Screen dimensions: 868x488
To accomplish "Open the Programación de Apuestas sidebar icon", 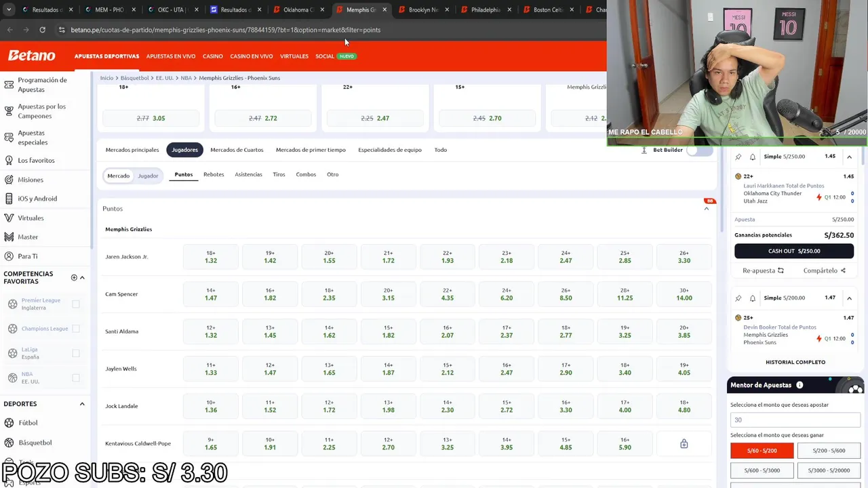I will (9, 85).
